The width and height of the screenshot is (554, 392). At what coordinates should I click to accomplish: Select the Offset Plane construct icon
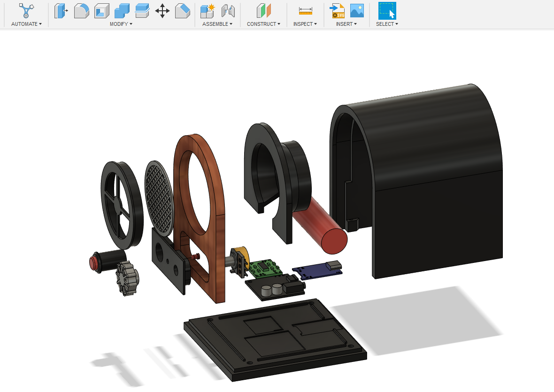[x=263, y=11]
